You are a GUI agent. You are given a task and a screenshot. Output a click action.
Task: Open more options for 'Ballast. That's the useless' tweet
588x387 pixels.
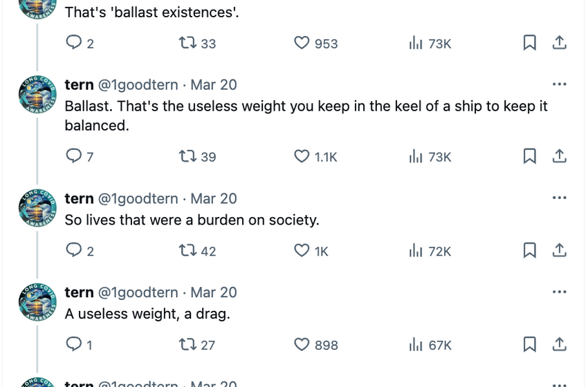click(559, 84)
